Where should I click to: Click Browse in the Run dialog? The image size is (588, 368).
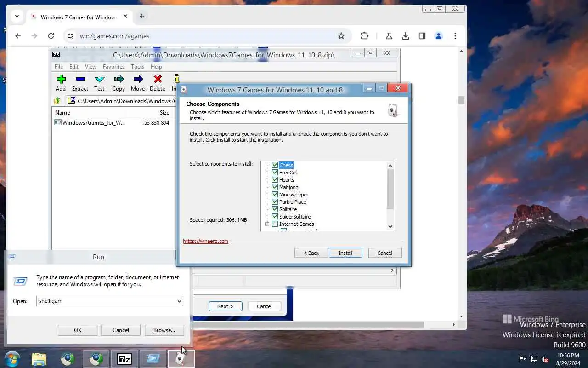(x=164, y=330)
